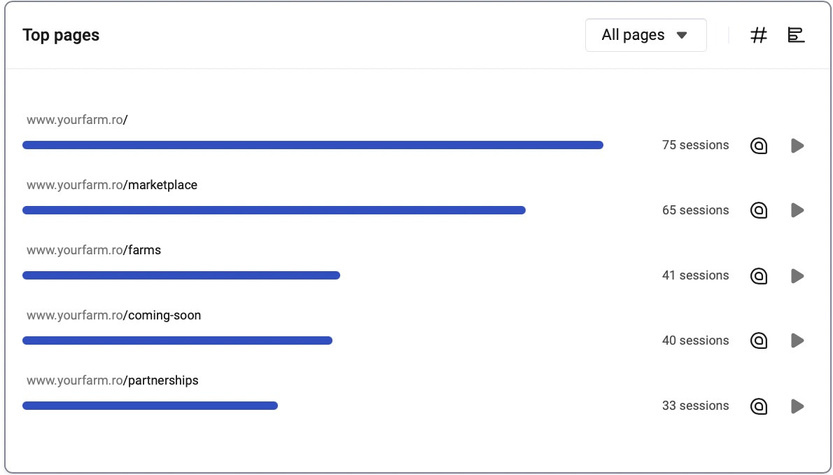Open heatmap for the /partnerships page
This screenshot has height=475, width=833.
(759, 406)
